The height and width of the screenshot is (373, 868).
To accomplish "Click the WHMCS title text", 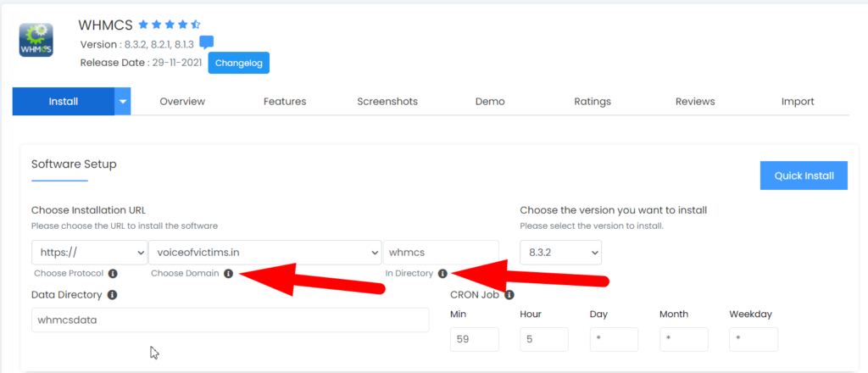I will click(106, 25).
